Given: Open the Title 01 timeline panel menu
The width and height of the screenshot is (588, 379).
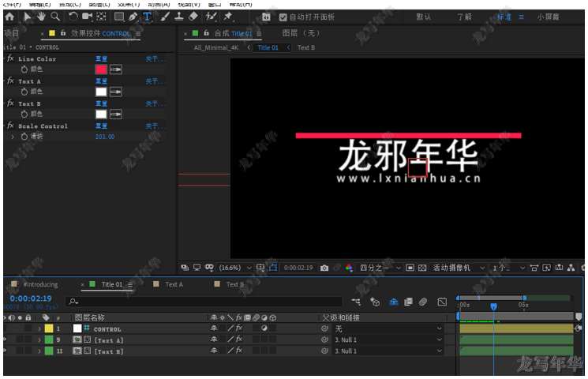Looking at the screenshot, I should click(x=130, y=285).
